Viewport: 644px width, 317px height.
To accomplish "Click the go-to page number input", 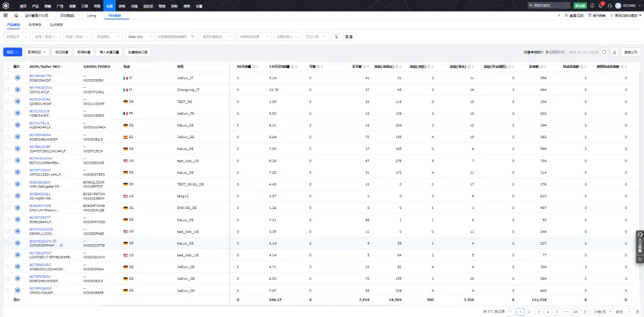I will (629, 311).
